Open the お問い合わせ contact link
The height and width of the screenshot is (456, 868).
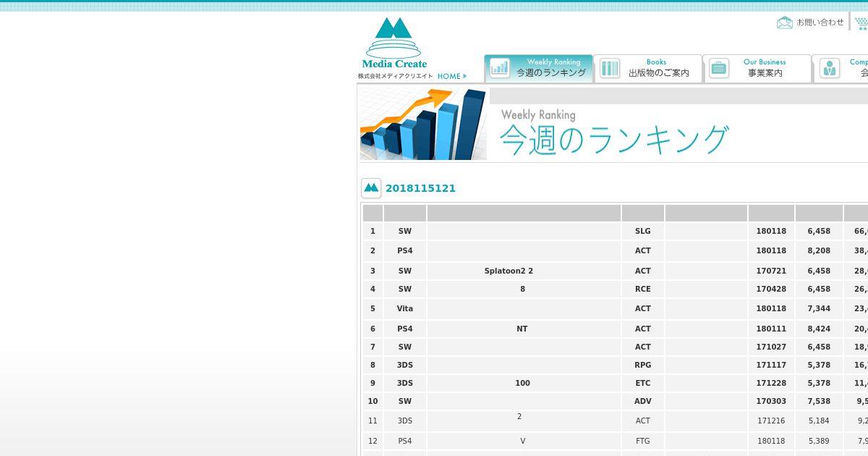click(820, 22)
